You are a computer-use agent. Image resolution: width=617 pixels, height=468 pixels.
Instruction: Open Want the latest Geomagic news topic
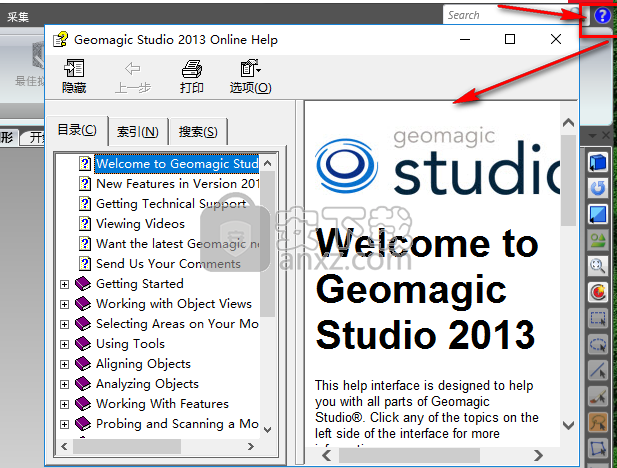[x=177, y=244]
